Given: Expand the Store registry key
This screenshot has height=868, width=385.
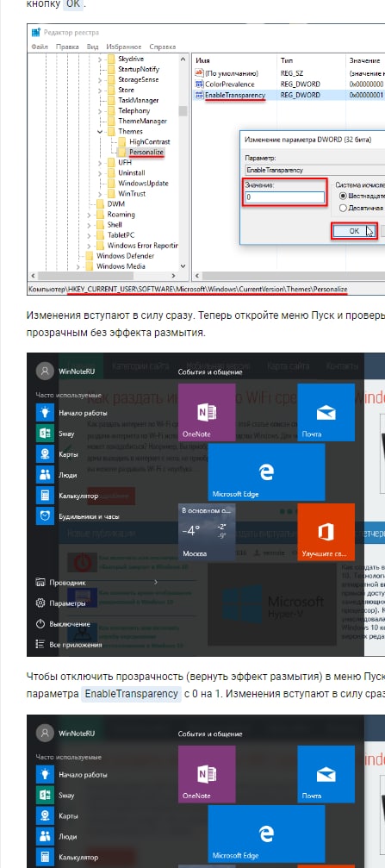Looking at the screenshot, I should tap(100, 90).
